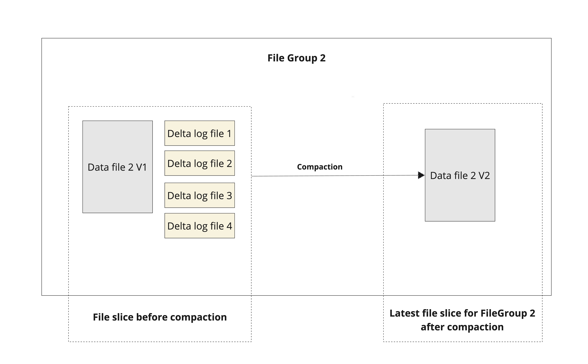The height and width of the screenshot is (364, 588).
Task: Select the Delta log file 2 box
Action: click(x=200, y=163)
